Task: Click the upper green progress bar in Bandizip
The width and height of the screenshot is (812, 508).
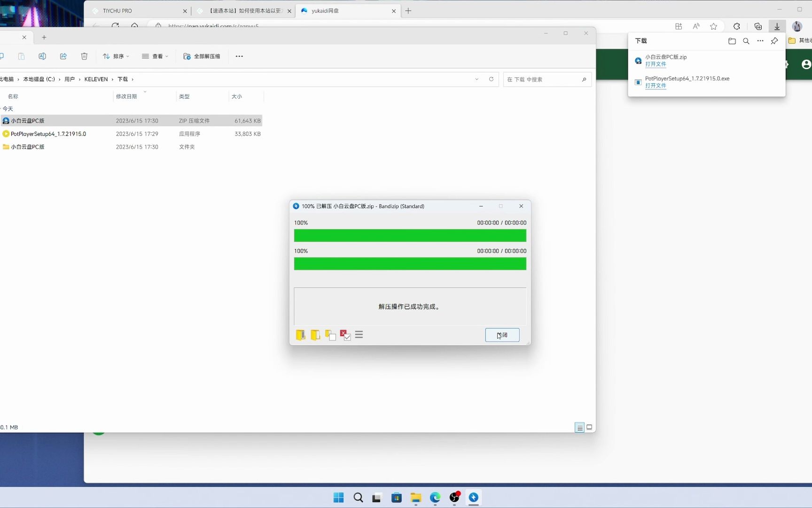Action: pyautogui.click(x=410, y=236)
